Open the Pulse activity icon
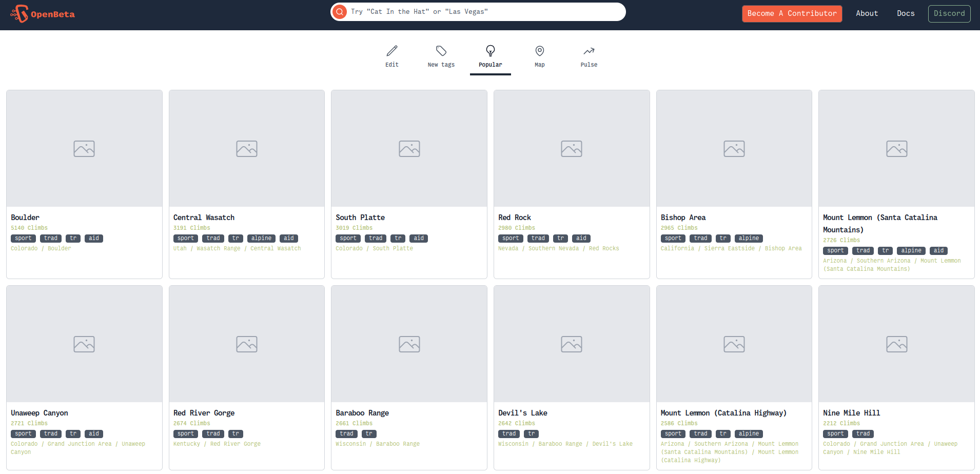980x474 pixels. pyautogui.click(x=589, y=51)
